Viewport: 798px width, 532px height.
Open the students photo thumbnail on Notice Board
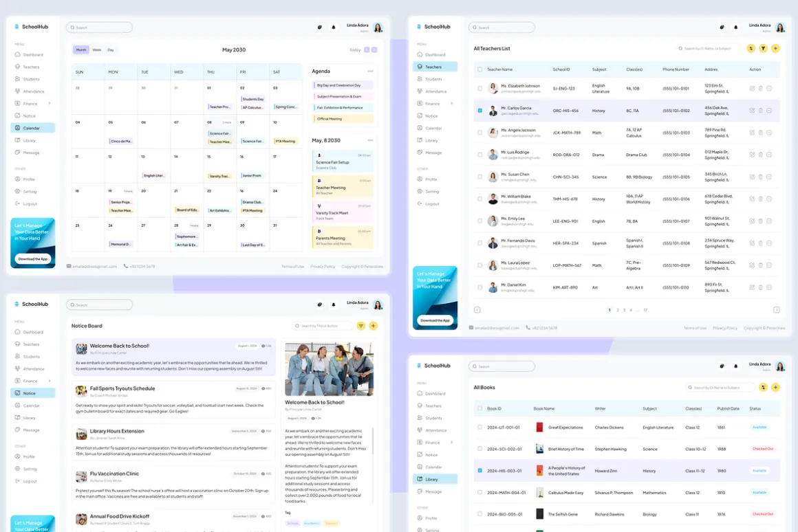329,368
